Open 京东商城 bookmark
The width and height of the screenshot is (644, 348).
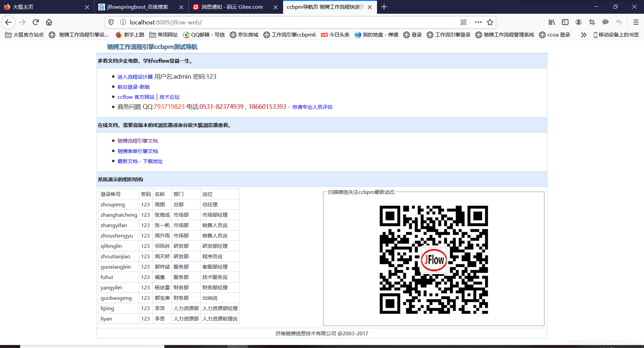pos(244,35)
